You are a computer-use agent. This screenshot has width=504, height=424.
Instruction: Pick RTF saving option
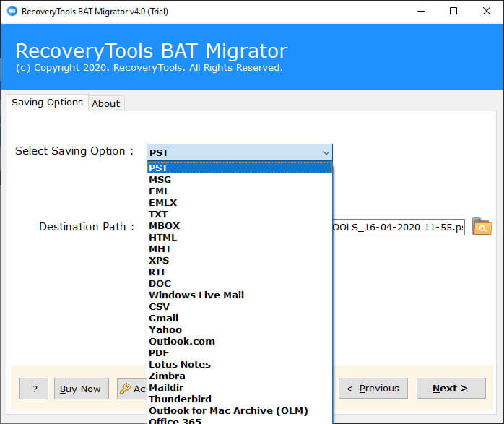(240, 272)
